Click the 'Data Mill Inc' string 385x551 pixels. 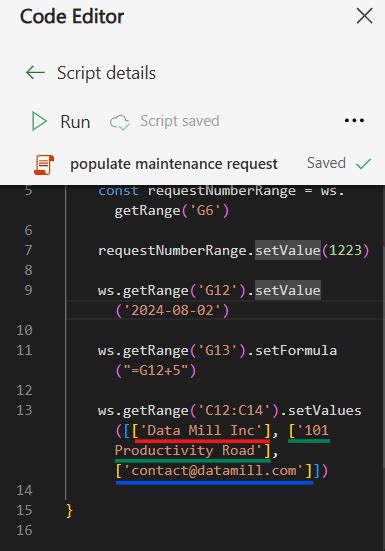tap(201, 431)
